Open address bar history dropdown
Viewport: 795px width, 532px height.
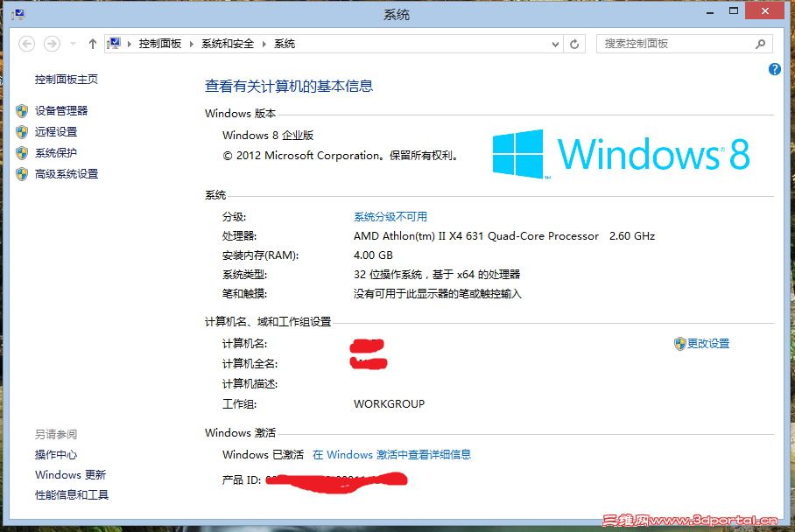coord(555,44)
